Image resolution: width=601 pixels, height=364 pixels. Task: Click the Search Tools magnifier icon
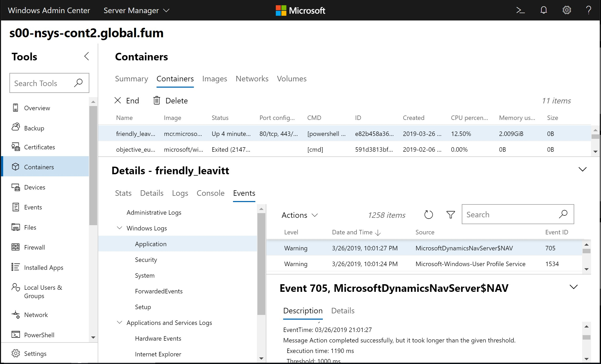tap(78, 83)
